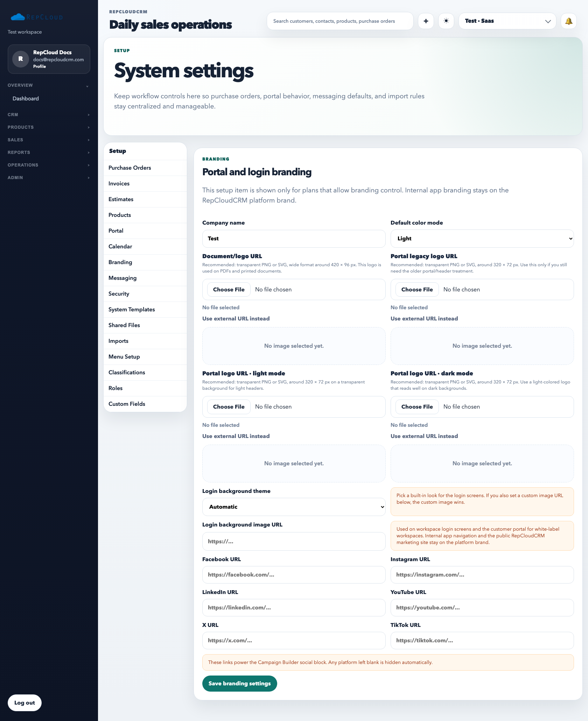The height and width of the screenshot is (721, 588).
Task: Choose File for Portal logo light mode
Action: 229,407
